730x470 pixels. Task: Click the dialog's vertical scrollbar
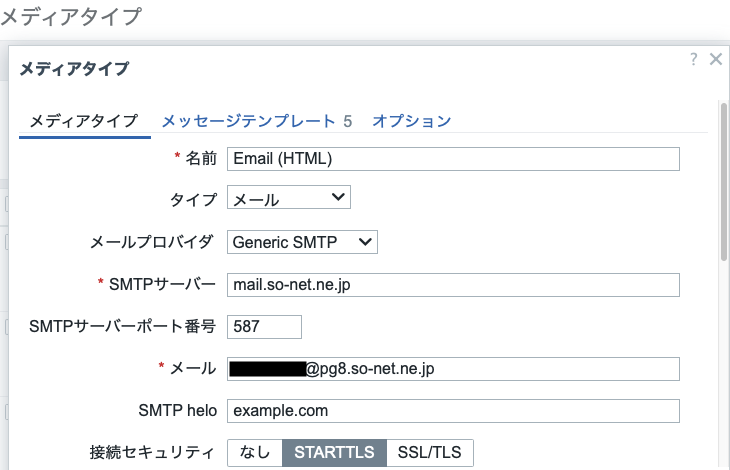point(723,181)
